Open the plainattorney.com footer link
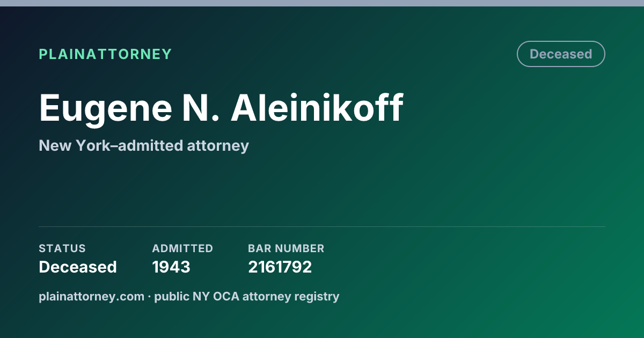Viewport: 644px width, 338px height. pyautogui.click(x=92, y=296)
